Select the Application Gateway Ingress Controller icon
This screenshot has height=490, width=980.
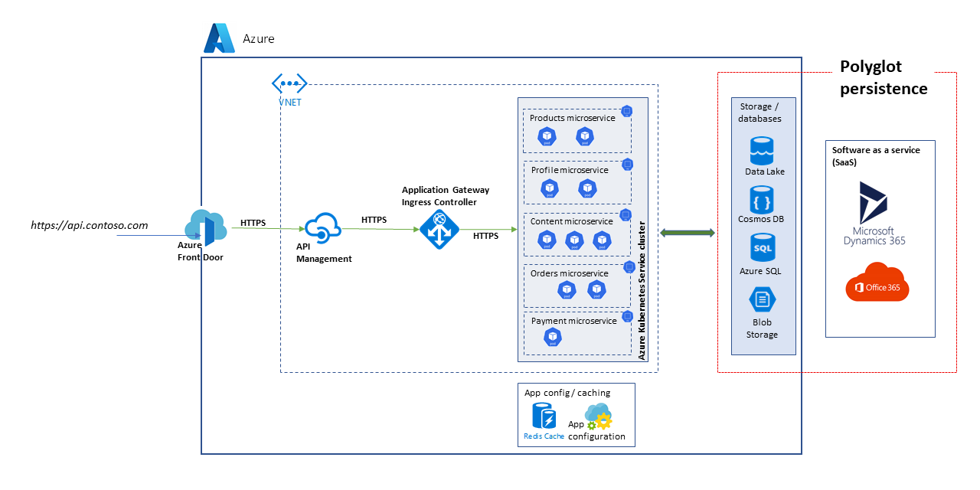[441, 228]
